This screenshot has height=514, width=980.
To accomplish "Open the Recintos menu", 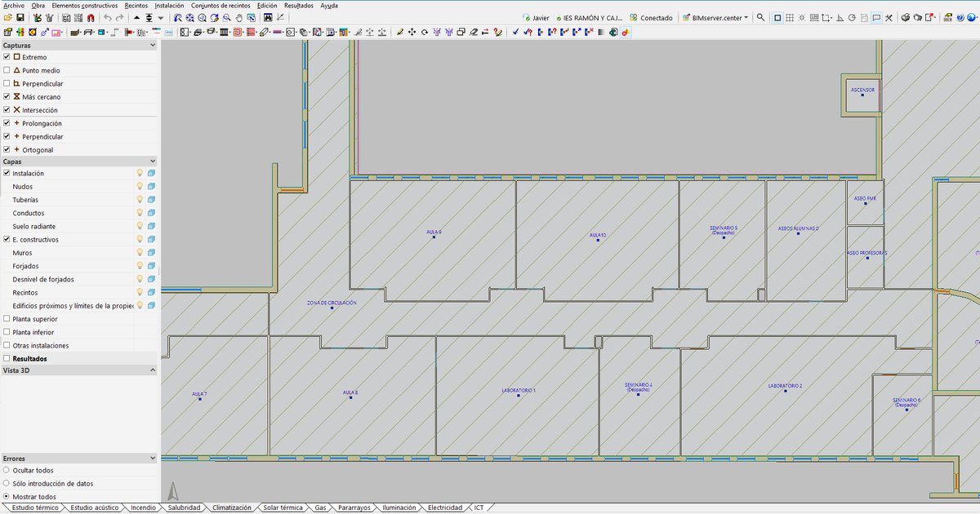I will click(x=136, y=5).
